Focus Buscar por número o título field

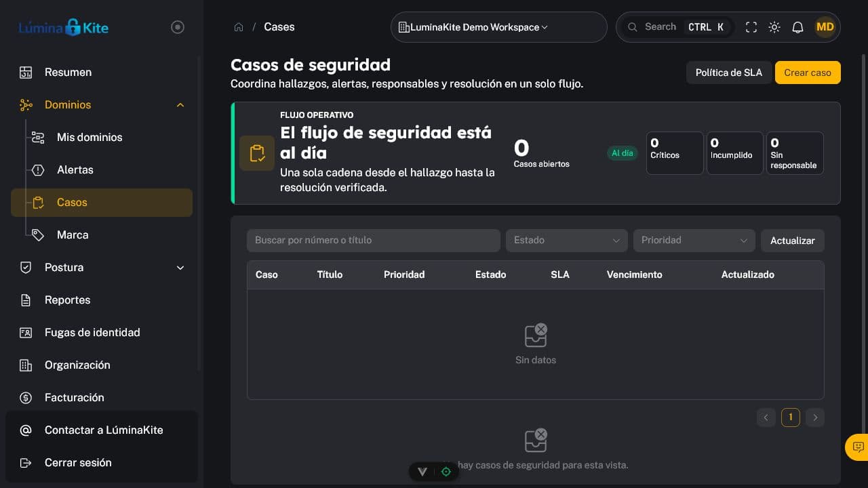coord(374,241)
